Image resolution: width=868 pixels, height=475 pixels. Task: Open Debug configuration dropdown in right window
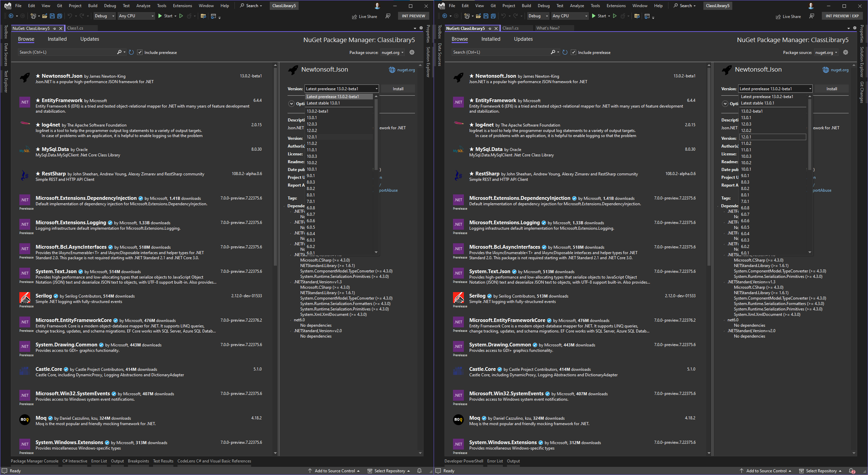(538, 16)
